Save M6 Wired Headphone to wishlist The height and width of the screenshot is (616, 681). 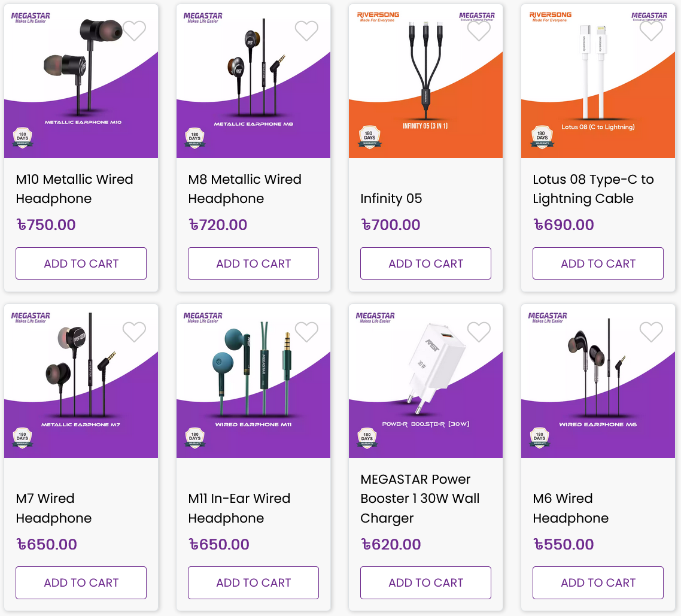coord(651,332)
